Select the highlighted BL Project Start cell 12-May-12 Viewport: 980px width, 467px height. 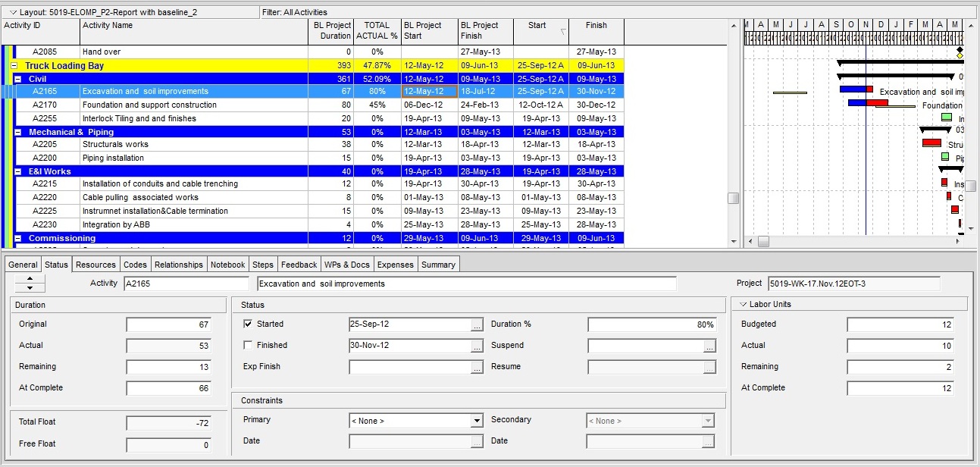(x=429, y=91)
